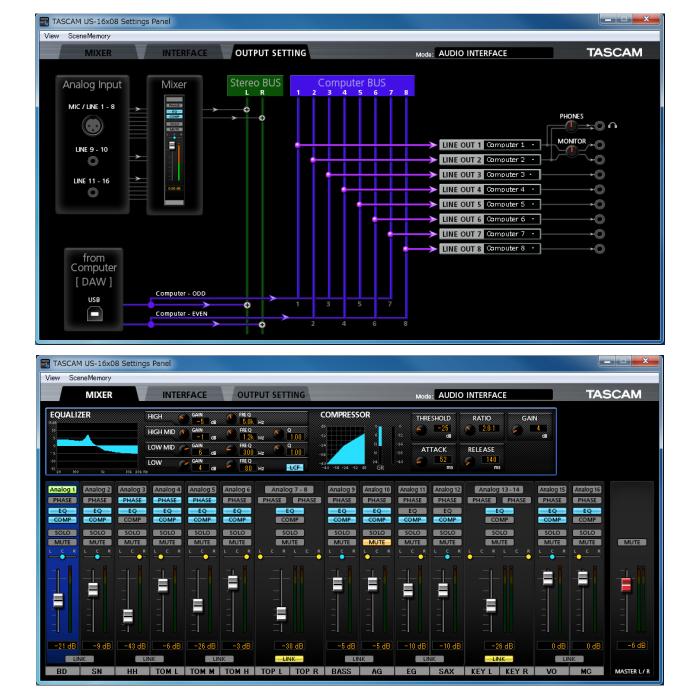Screen dimensions: 700x700
Task: Click the compressor GAIN knob
Action: (517, 430)
